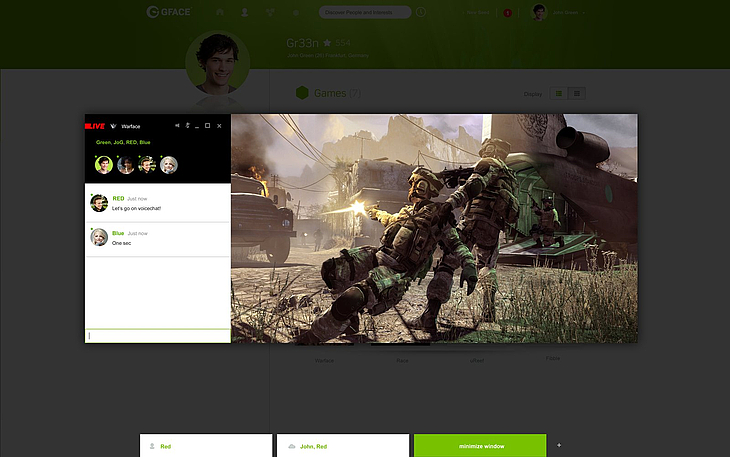Click the Warface game logo icon
Viewport: 730px width, 457px height.
point(113,126)
